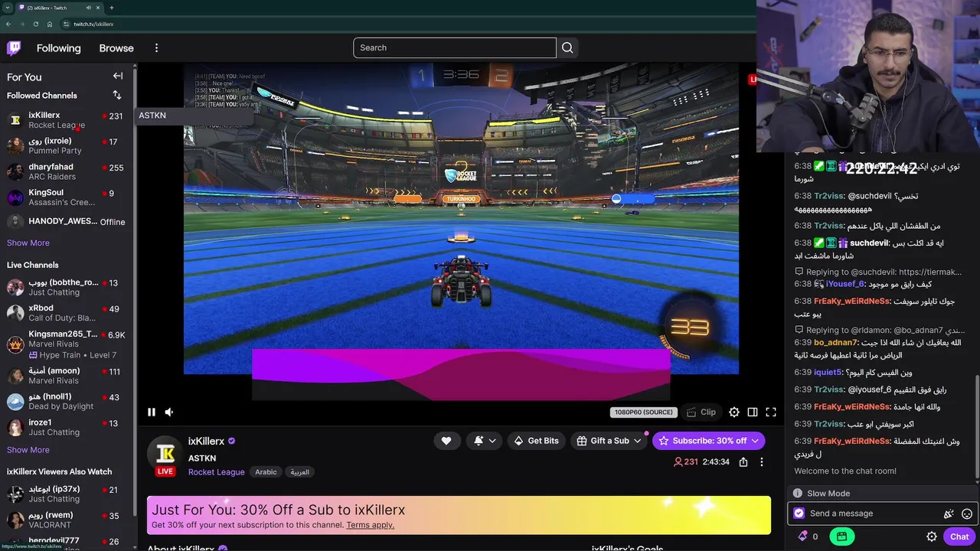Viewport: 980px width, 551px height.
Task: Open the video player settings gear
Action: (x=734, y=412)
